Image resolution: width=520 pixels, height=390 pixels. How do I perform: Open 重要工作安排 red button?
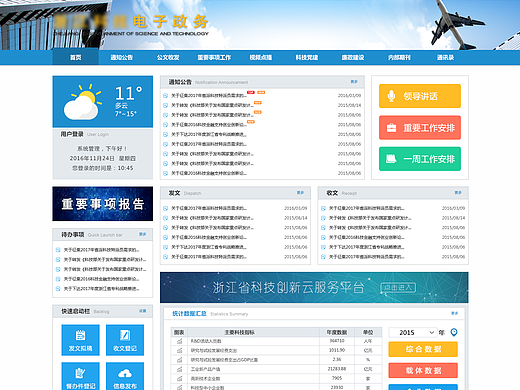point(420,128)
